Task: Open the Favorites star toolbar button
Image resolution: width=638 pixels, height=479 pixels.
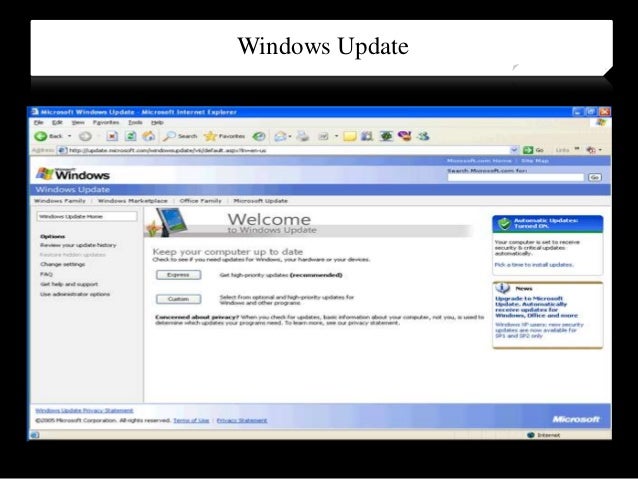Action: (225, 136)
